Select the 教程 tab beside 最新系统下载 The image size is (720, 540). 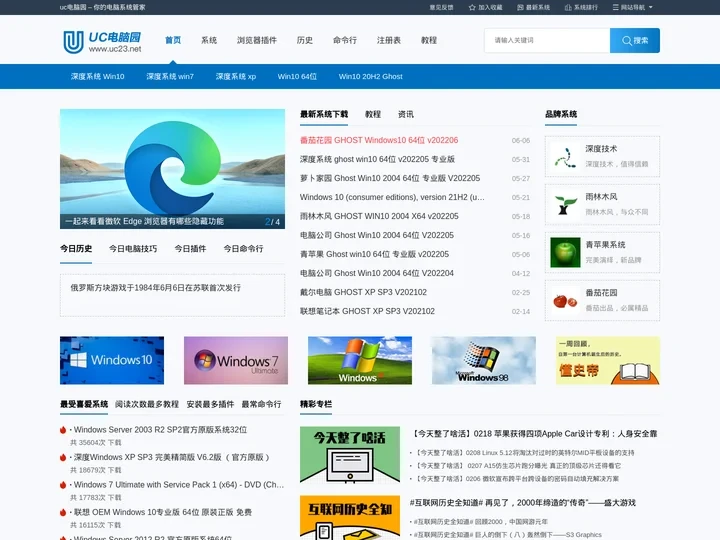coord(373,114)
